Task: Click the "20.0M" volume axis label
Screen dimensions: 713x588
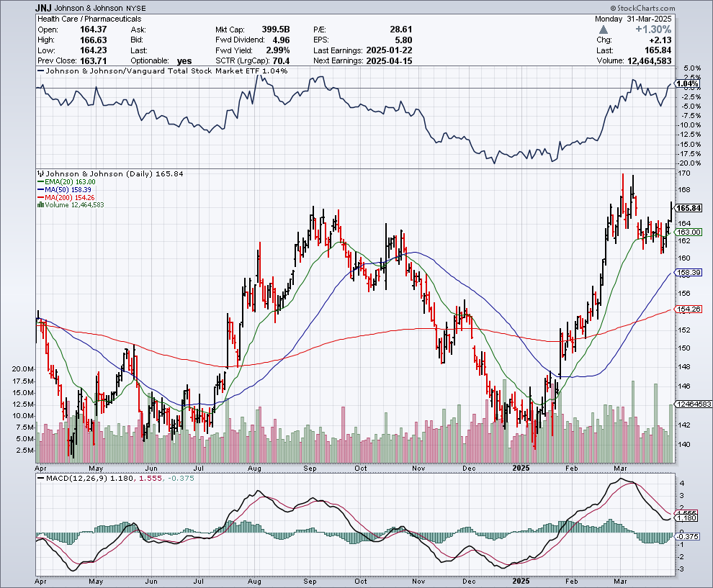Action: click(23, 369)
